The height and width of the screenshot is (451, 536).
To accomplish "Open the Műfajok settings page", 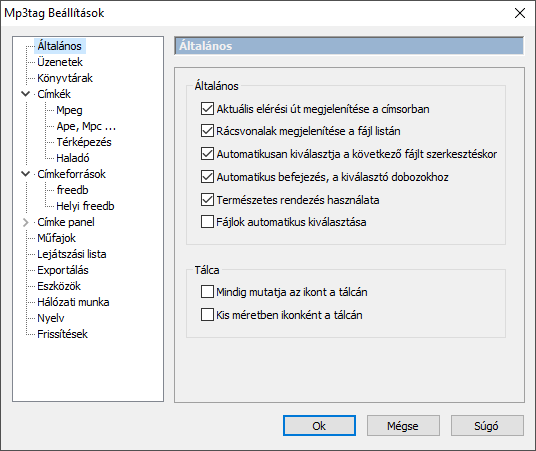I will 56,238.
